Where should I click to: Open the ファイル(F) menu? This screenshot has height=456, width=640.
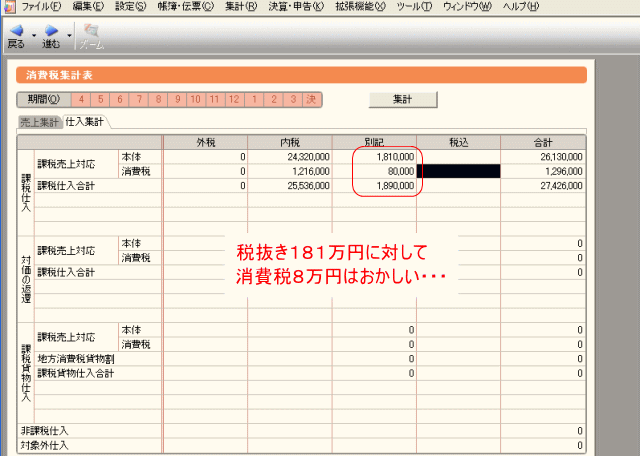pyautogui.click(x=41, y=7)
